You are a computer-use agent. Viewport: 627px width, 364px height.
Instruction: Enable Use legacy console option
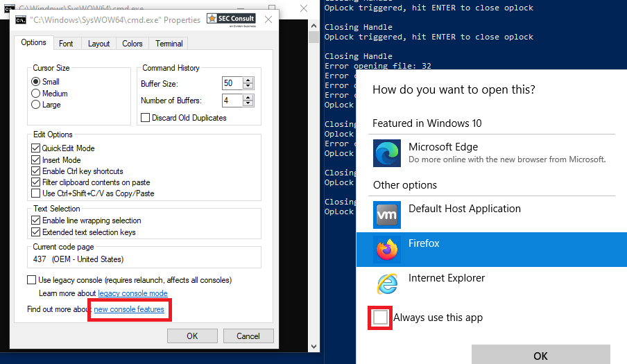pyautogui.click(x=31, y=280)
